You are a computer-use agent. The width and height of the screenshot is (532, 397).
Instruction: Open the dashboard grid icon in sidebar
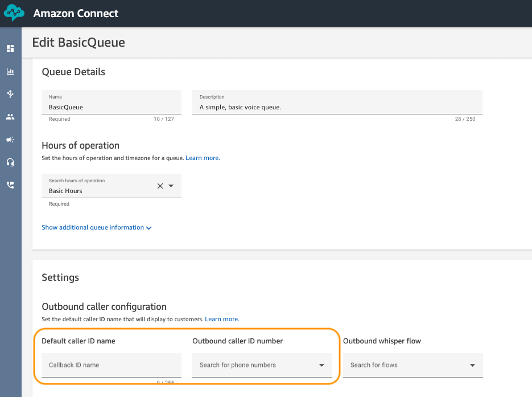pyautogui.click(x=10, y=48)
